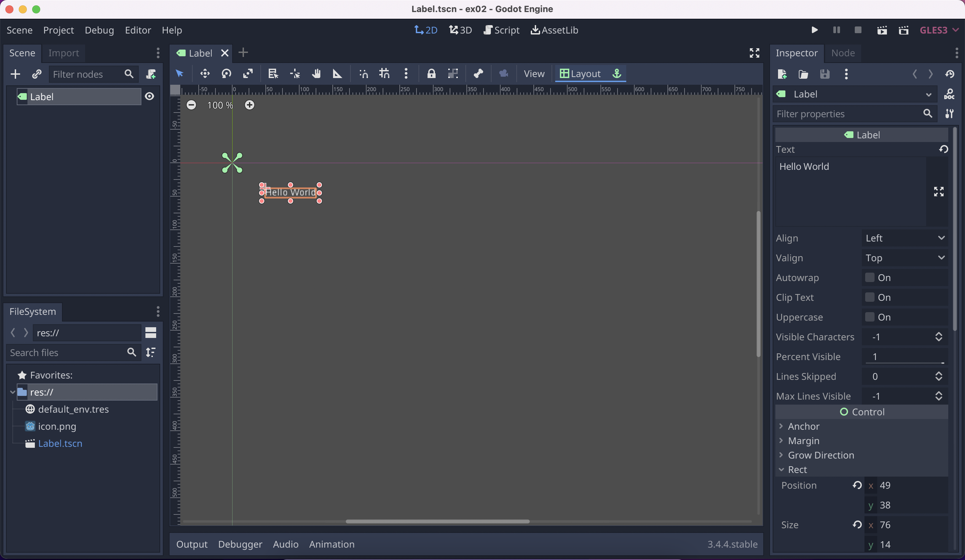The image size is (965, 560).
Task: Click Instance child scene chain icon
Action: [x=37, y=74]
